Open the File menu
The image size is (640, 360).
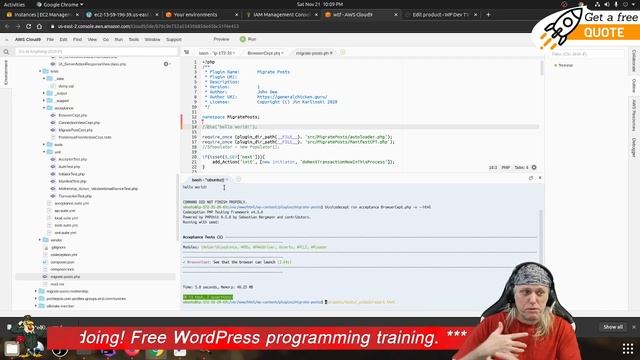(50, 40)
